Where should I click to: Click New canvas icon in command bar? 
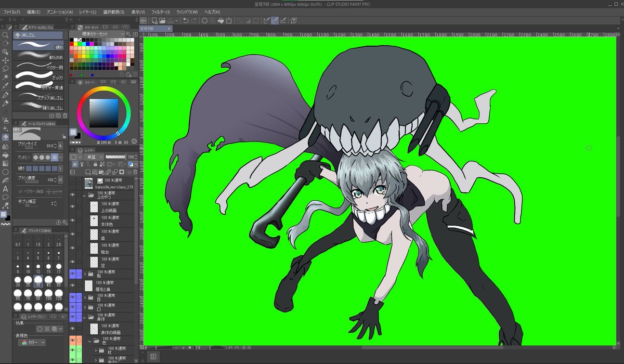point(154,21)
